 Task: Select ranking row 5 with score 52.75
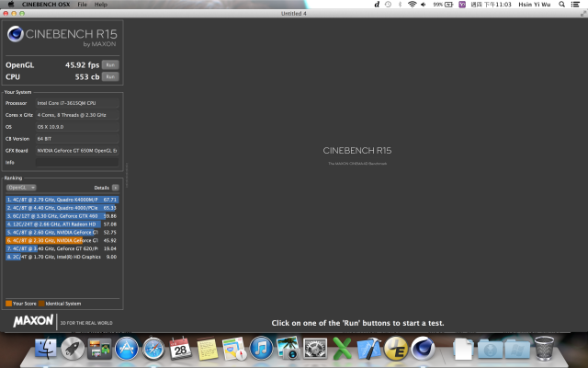[62, 232]
